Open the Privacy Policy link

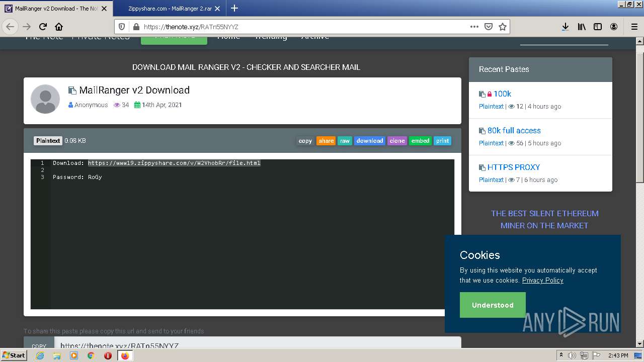click(542, 280)
